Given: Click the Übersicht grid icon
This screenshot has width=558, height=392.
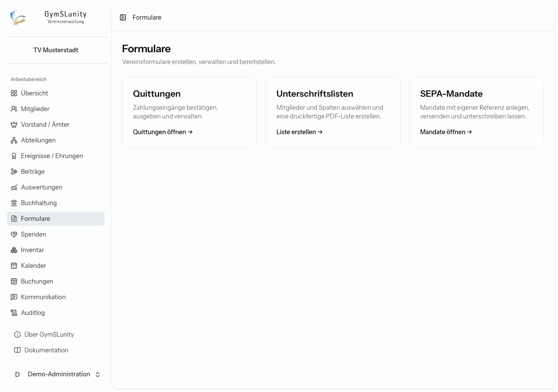Looking at the screenshot, I should [14, 93].
